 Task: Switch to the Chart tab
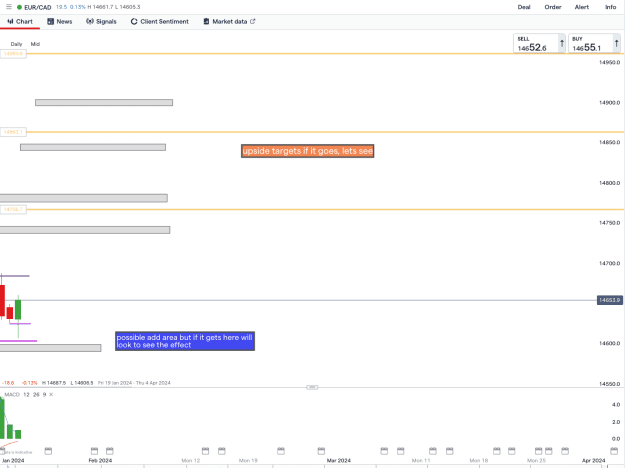coord(20,22)
